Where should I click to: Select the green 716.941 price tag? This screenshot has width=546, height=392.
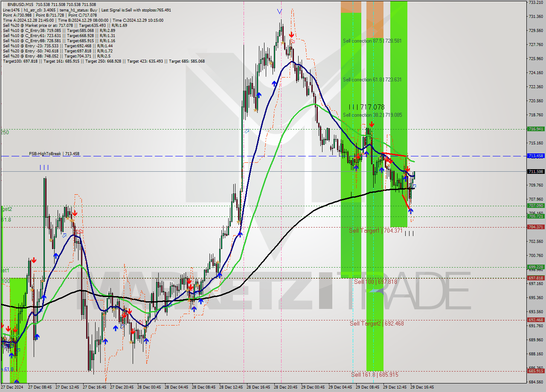(x=536, y=129)
